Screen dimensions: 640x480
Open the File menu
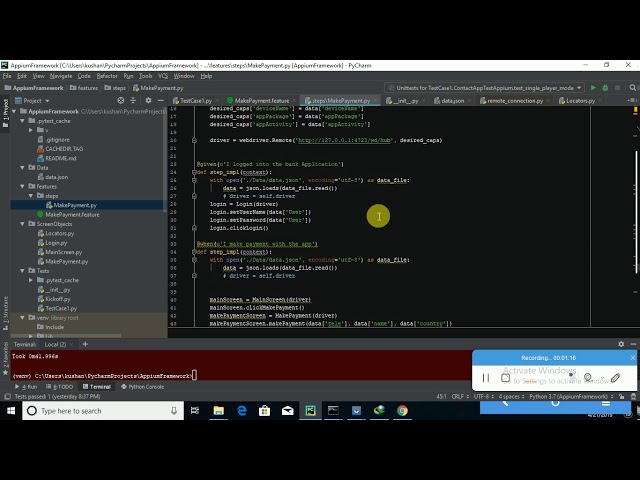(x=7, y=76)
